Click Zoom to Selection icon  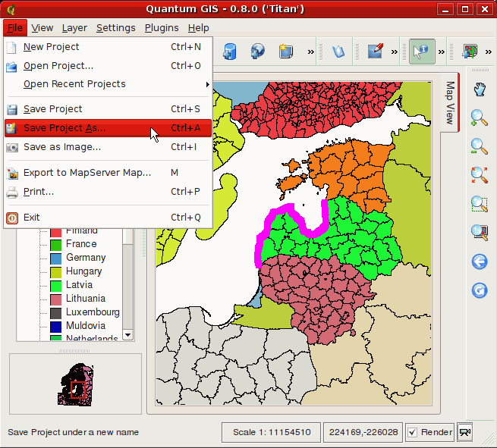click(x=479, y=204)
